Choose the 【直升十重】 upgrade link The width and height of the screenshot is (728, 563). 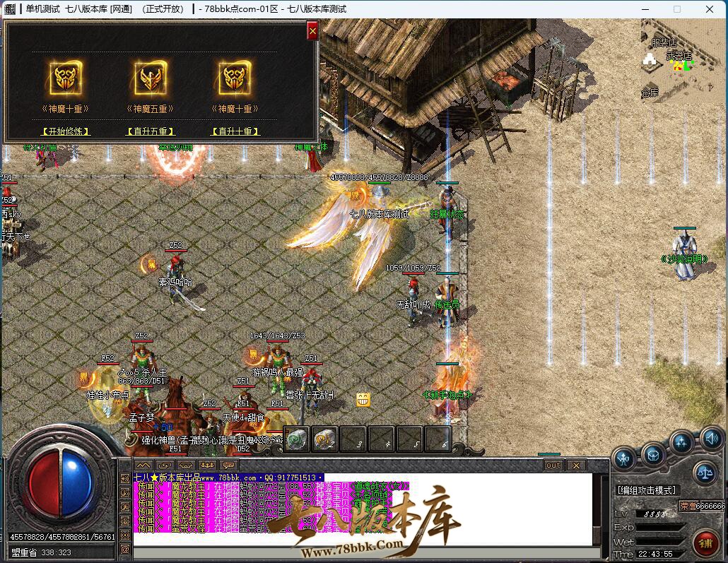click(x=235, y=131)
